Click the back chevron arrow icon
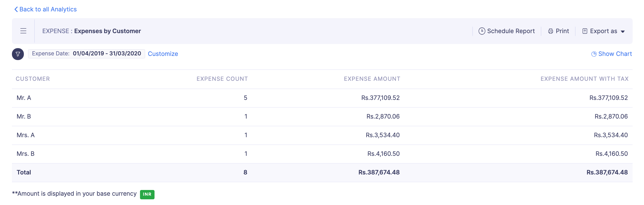The width and height of the screenshot is (644, 205). point(16,9)
